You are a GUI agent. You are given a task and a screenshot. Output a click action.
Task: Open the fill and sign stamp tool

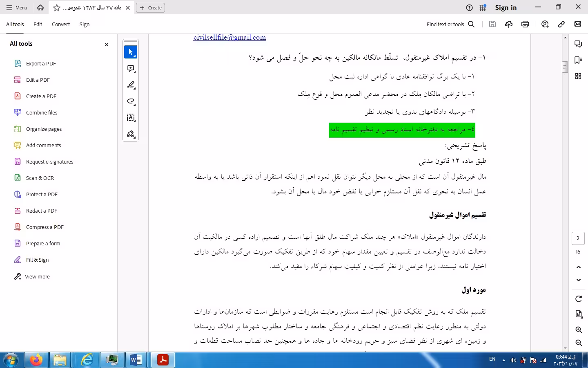131,134
